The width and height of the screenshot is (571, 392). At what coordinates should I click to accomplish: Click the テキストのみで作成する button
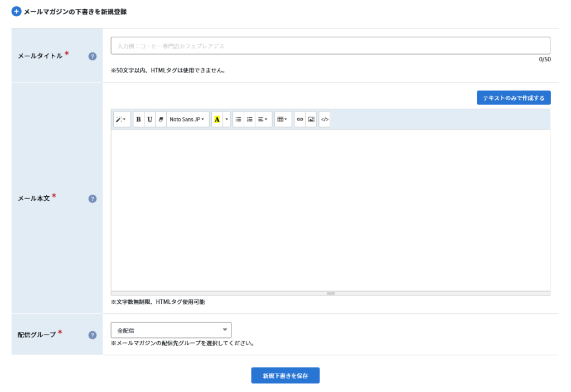tap(514, 98)
